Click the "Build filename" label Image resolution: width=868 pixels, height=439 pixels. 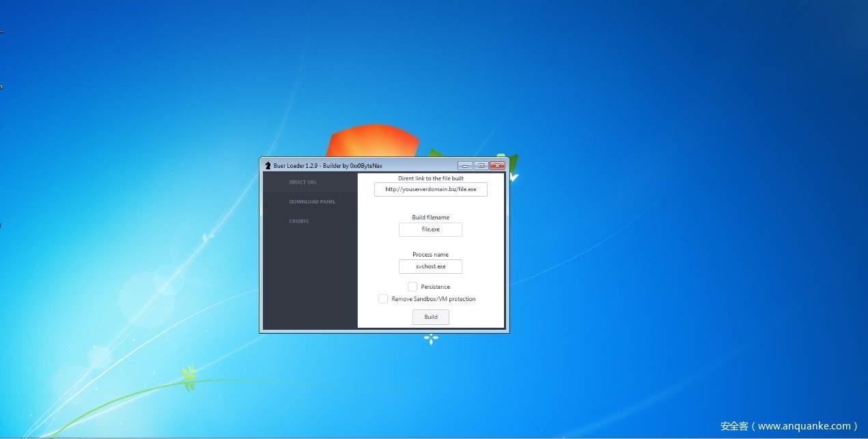(x=430, y=218)
